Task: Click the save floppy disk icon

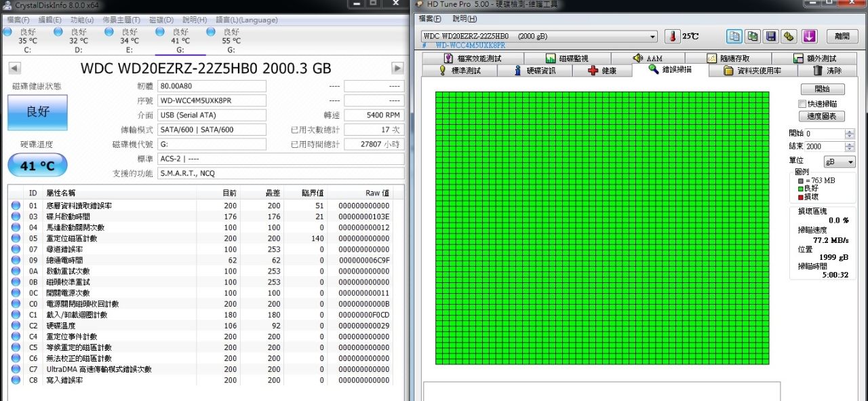Action: click(x=770, y=37)
